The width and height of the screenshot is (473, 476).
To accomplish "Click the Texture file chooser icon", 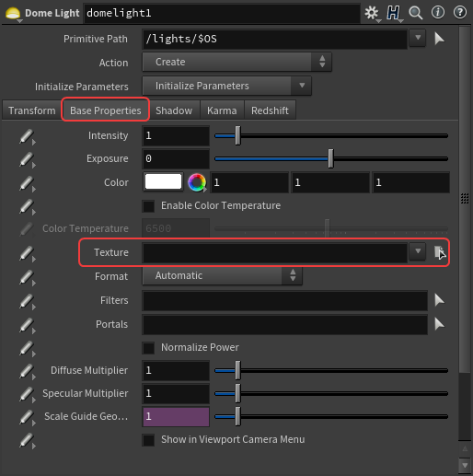I will (x=439, y=252).
